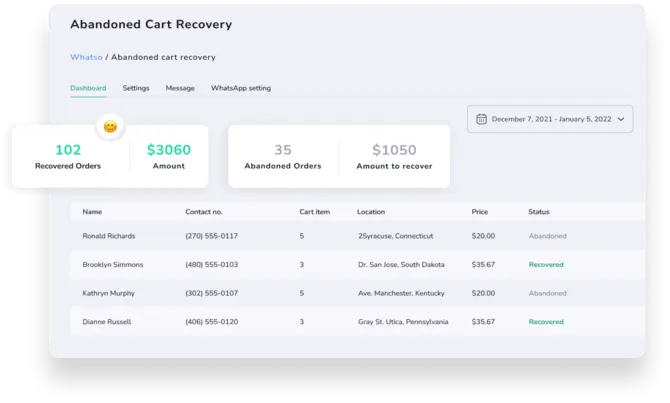Click Abandoned status for Kathryn Murphy
The height and width of the screenshot is (403, 670).
(547, 293)
